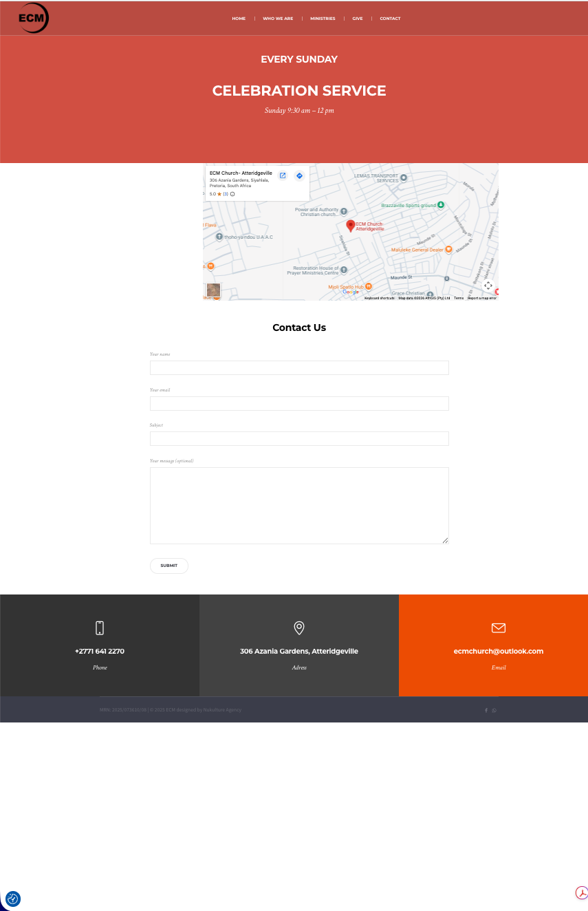Open the Facebook link in the footer
The image size is (588, 911).
coord(486,710)
